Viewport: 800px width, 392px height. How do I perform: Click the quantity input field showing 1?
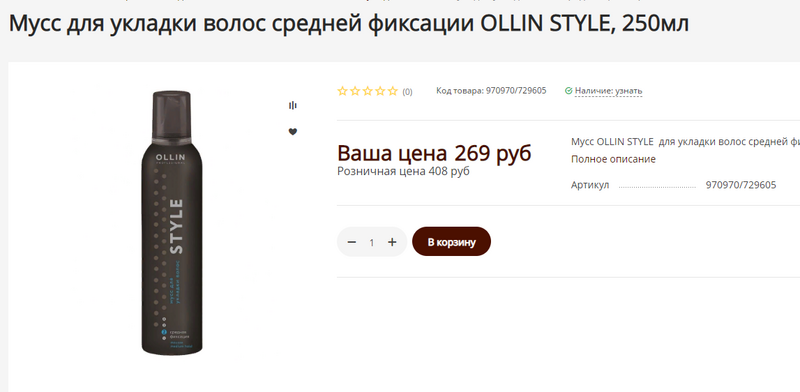click(x=372, y=242)
